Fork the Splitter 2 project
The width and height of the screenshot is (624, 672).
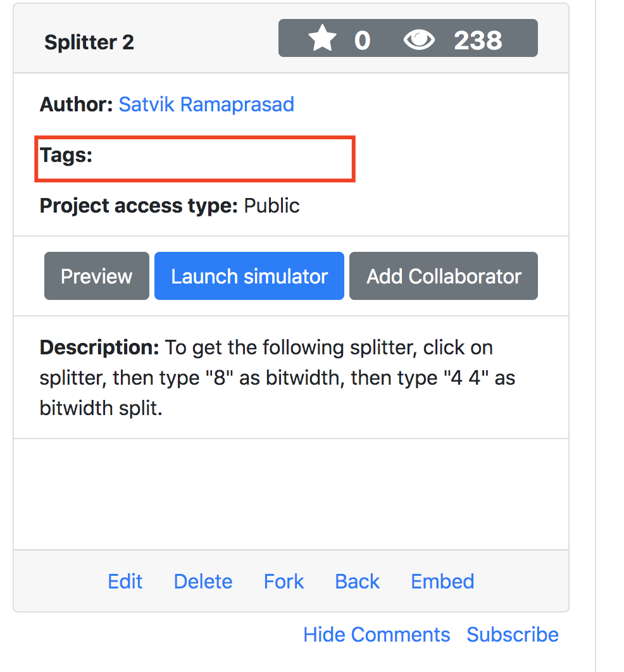tap(284, 581)
